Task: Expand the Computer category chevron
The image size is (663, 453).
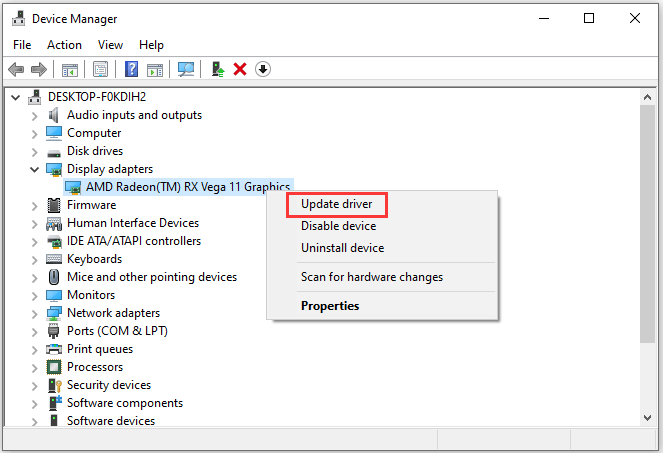Action: [x=35, y=134]
